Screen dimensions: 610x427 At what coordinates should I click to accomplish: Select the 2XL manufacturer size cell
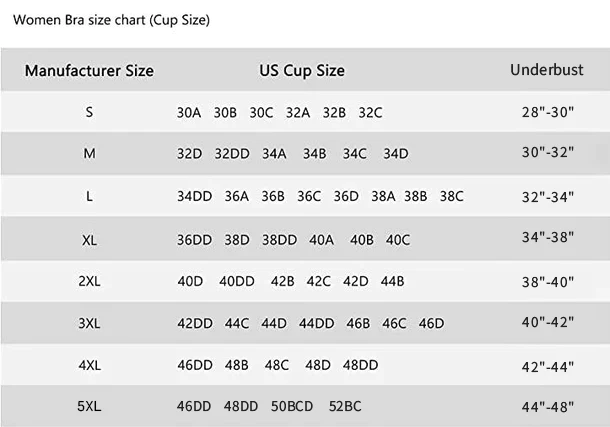tap(89, 281)
